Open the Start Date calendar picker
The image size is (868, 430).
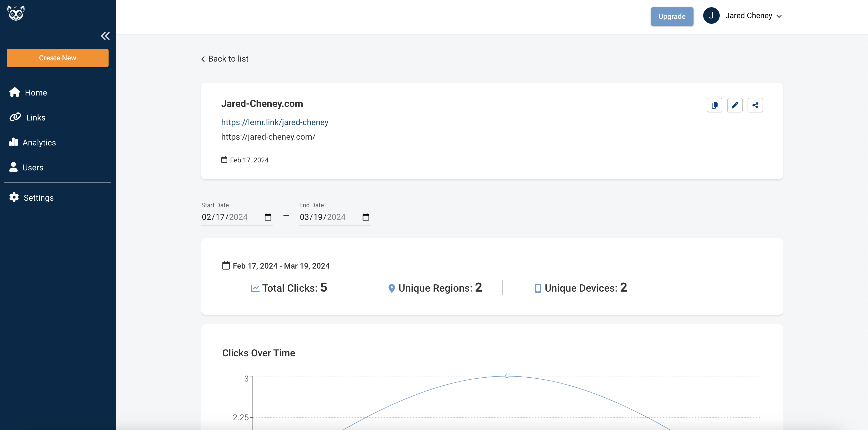(268, 217)
